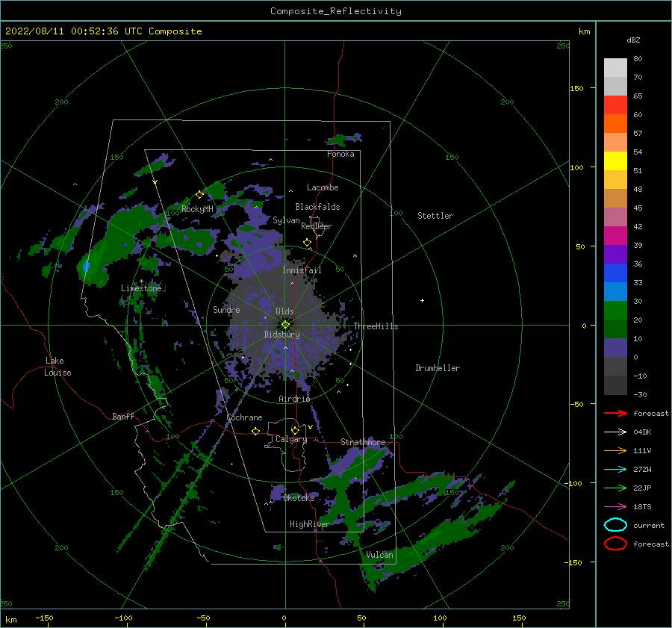672x628 pixels.
Task: Click the yellow v marker northeast of Calgary
Action: [310, 427]
